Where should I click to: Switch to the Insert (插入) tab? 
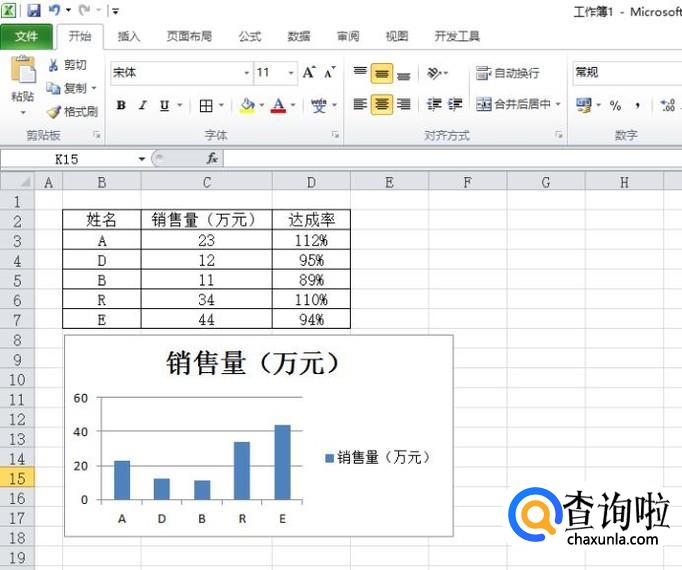click(x=129, y=36)
